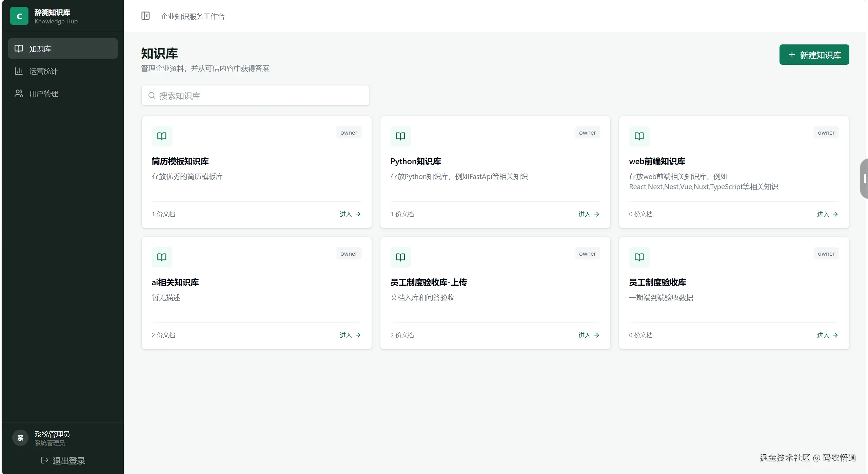Enter the 简历模板知识库 via 进入 link

[350, 214]
